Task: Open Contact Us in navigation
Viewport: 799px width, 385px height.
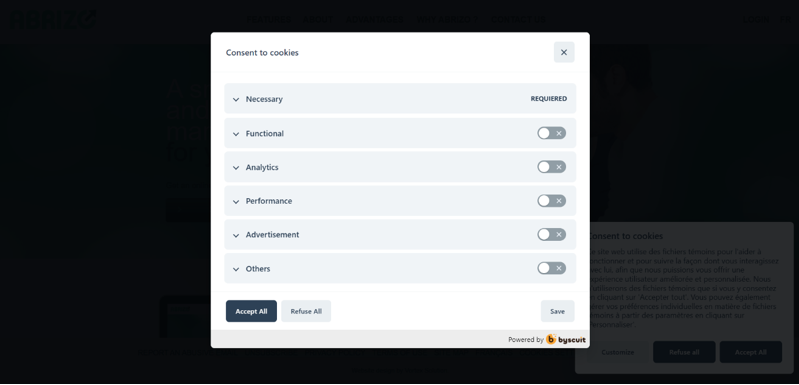Action: pyautogui.click(x=518, y=20)
